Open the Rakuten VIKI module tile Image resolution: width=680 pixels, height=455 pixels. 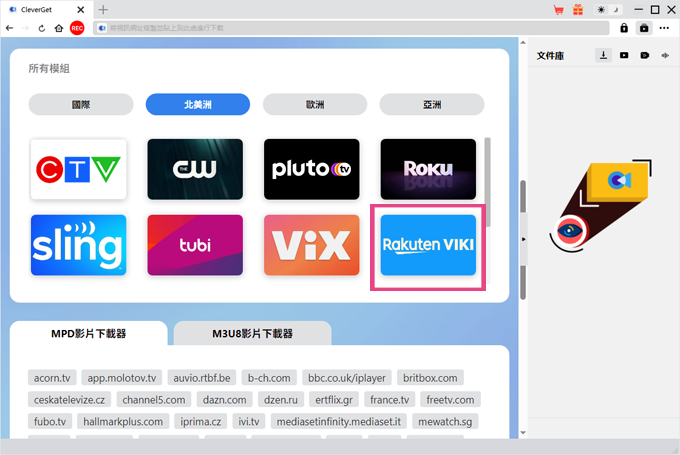click(x=428, y=245)
